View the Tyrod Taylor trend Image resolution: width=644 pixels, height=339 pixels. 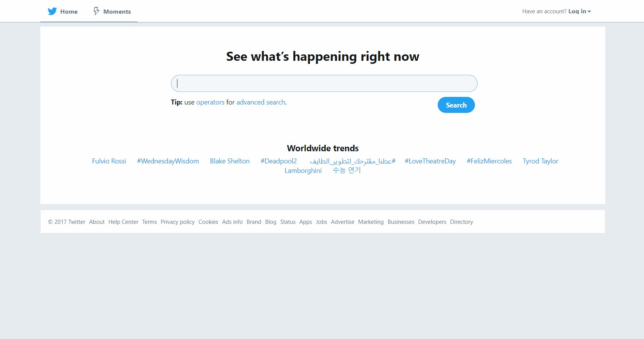pos(540,161)
